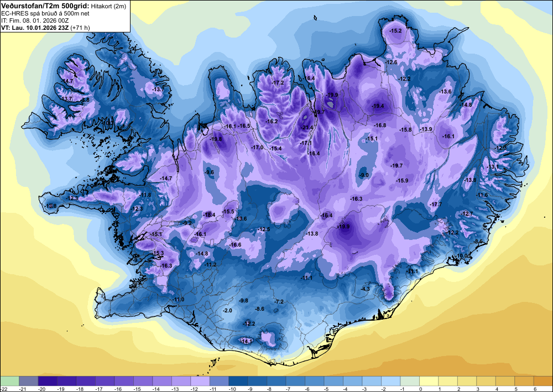
Task: Click the -15.3 temperature value
Action: (x=158, y=253)
